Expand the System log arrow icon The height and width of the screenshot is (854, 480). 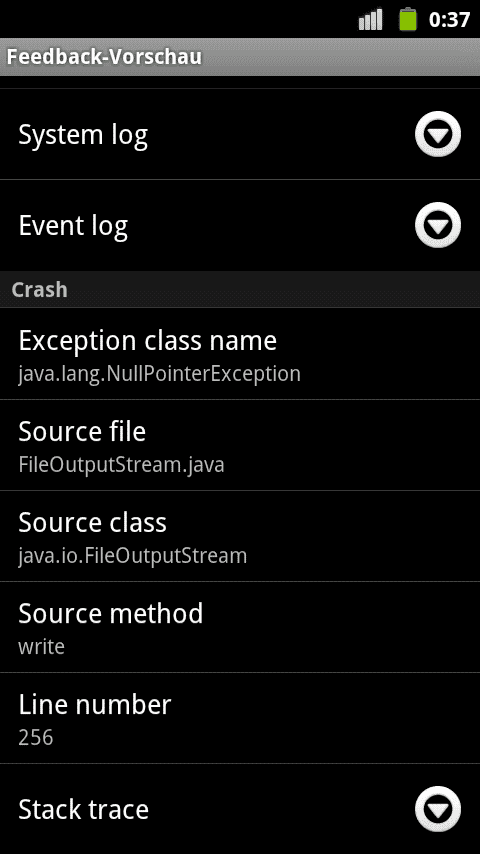(438, 134)
